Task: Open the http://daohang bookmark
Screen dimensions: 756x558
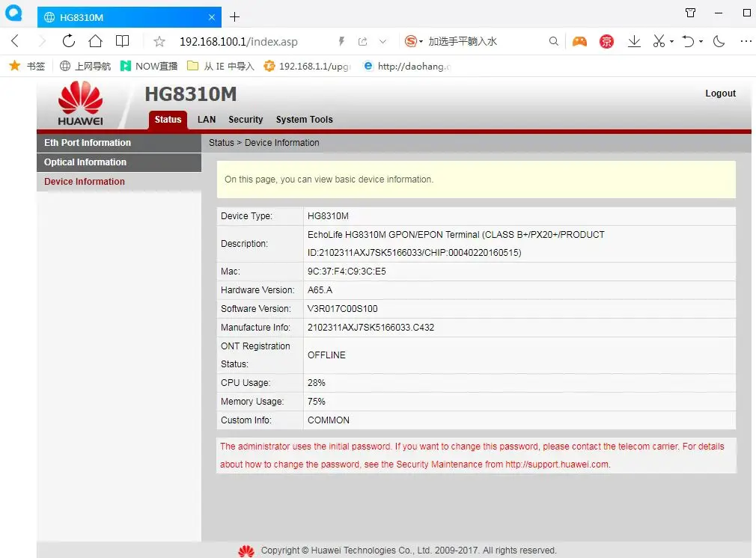Action: [x=407, y=66]
